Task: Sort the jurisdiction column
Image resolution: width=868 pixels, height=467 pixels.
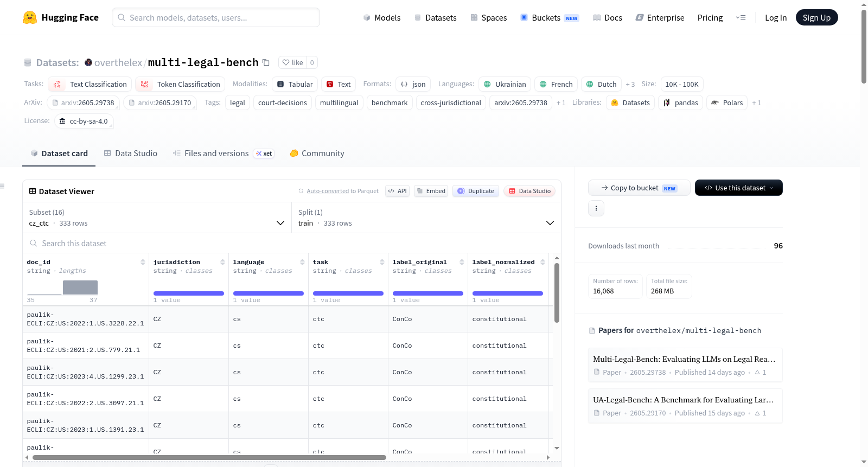Action: click(222, 262)
